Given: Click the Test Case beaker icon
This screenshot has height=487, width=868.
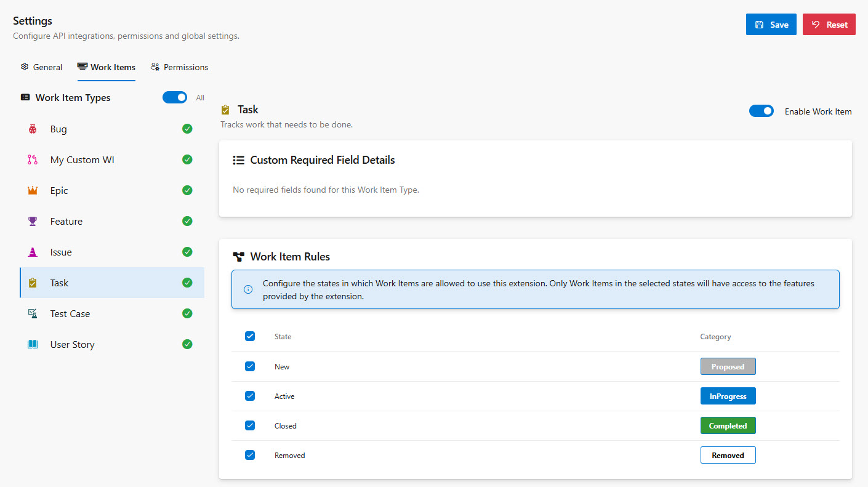Looking at the screenshot, I should click(x=33, y=314).
